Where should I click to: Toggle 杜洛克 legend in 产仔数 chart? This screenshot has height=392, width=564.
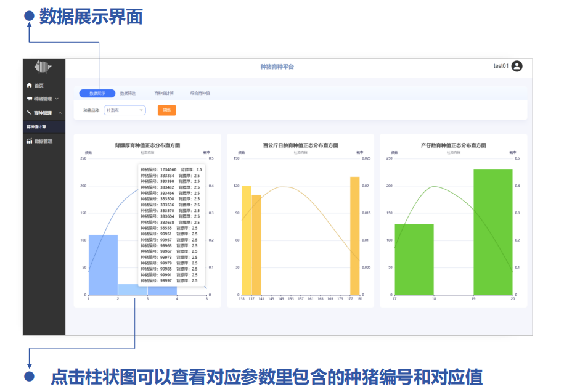pyautogui.click(x=453, y=152)
